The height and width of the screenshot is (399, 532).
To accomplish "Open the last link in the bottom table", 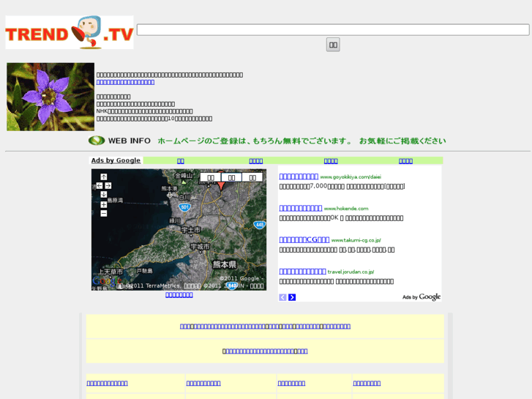I will (x=367, y=383).
